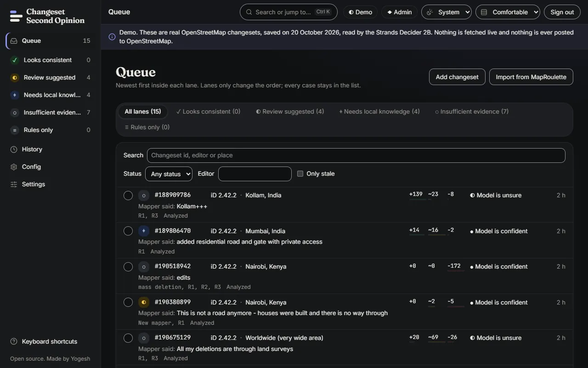Click the Config gear icon

(x=14, y=167)
